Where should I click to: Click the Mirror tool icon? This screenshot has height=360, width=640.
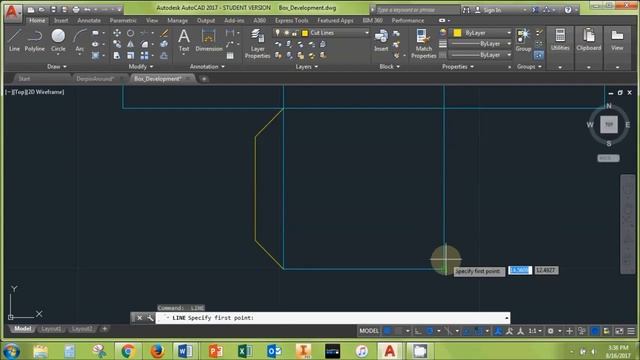point(130,44)
